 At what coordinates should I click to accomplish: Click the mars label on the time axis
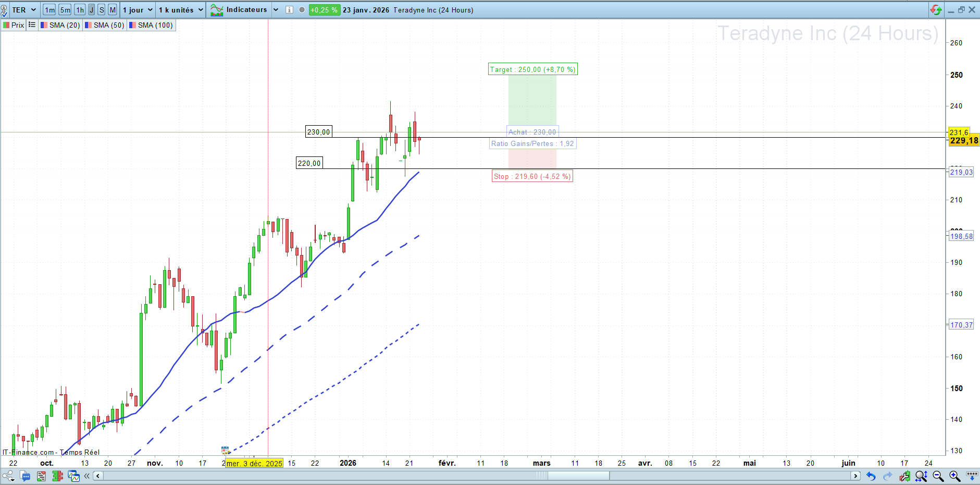tap(542, 463)
